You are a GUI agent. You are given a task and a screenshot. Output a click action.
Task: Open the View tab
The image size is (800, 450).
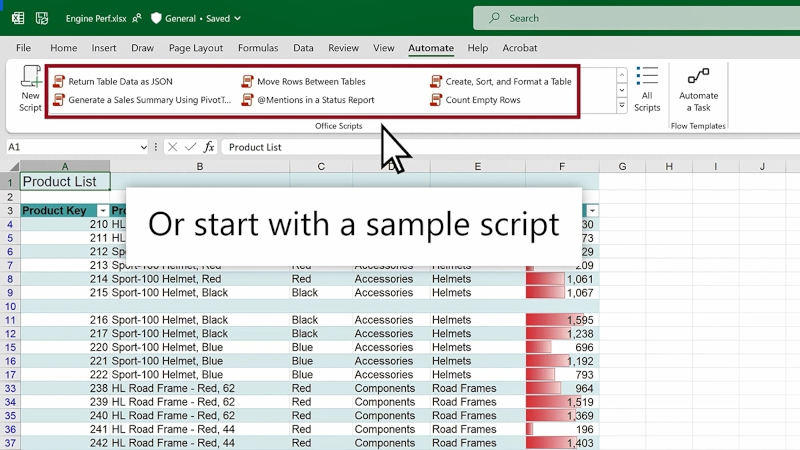click(384, 48)
